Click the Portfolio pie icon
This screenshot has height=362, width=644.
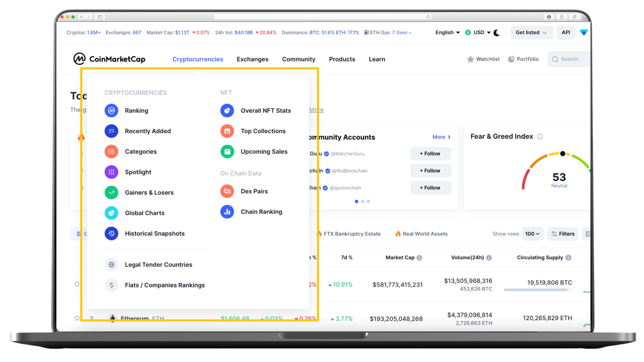(x=511, y=59)
